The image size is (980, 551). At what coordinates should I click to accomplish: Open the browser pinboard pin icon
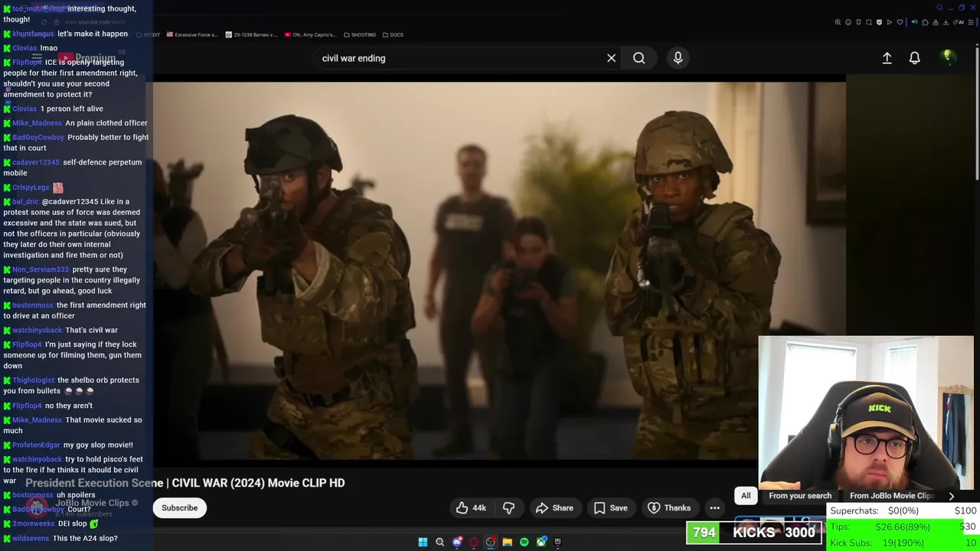click(x=858, y=22)
